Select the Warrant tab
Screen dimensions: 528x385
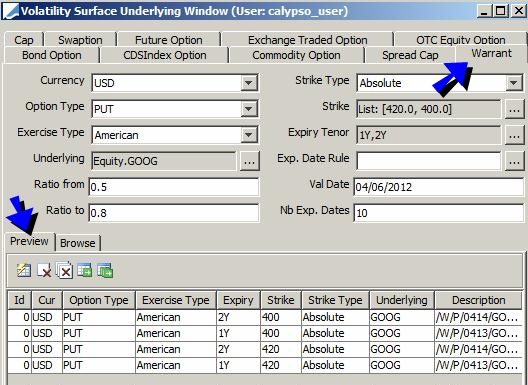(491, 53)
